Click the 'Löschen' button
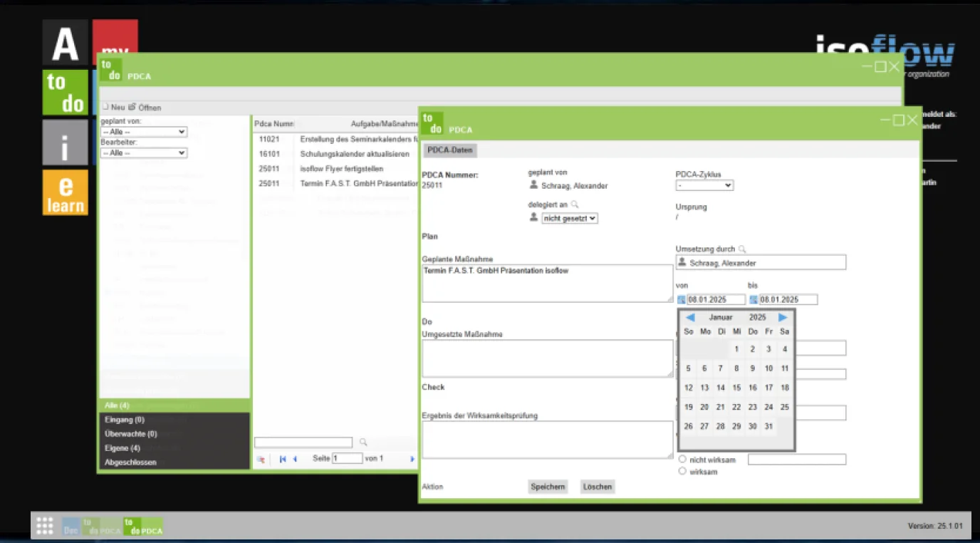The width and height of the screenshot is (980, 543). [x=598, y=487]
